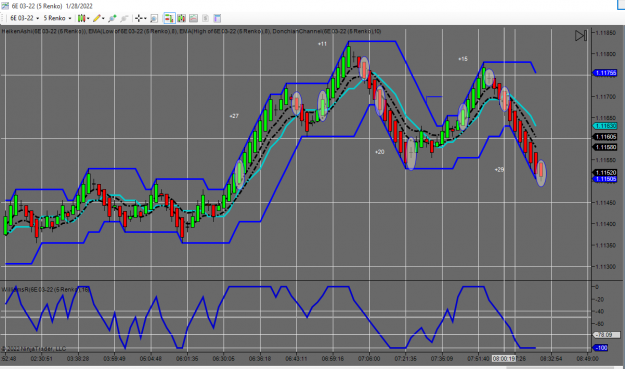The image size is (625, 369).
Task: Select the pencil drawing tools icon
Action: click(96, 18)
